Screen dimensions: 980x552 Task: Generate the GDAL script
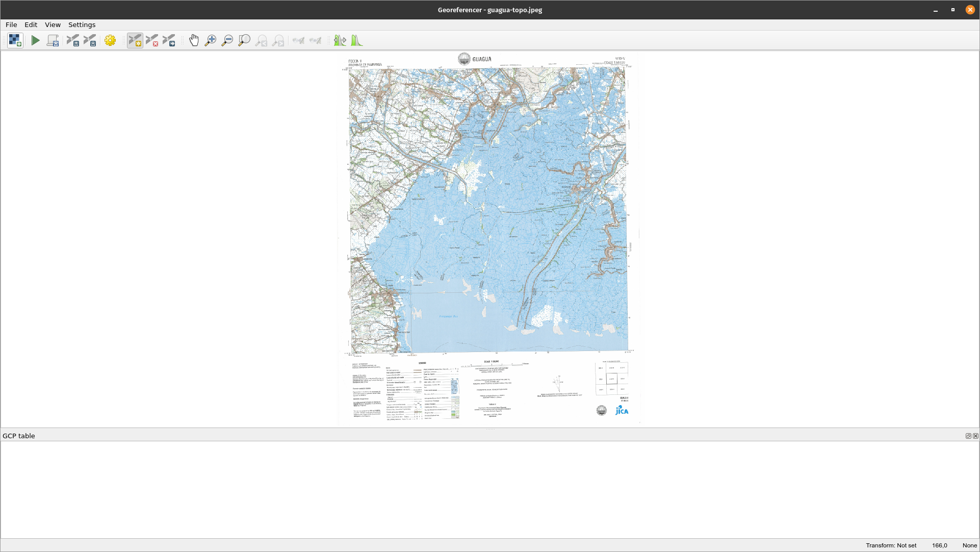coord(53,40)
